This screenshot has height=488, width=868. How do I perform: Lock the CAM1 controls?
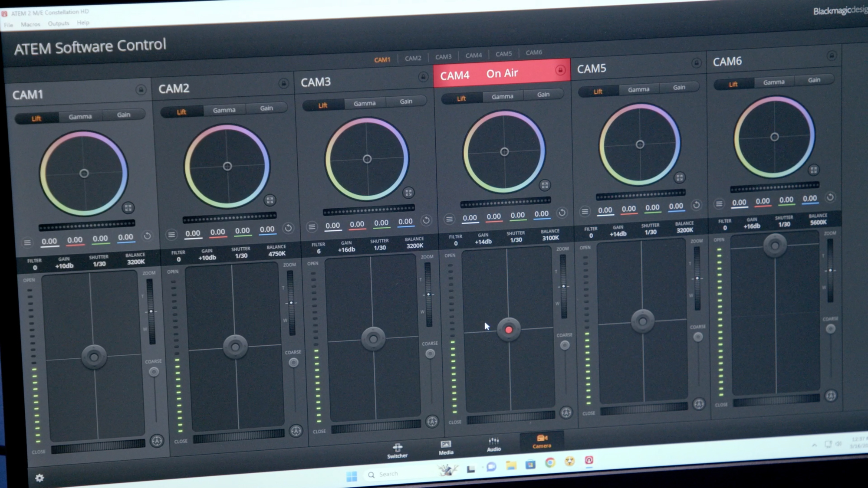141,90
